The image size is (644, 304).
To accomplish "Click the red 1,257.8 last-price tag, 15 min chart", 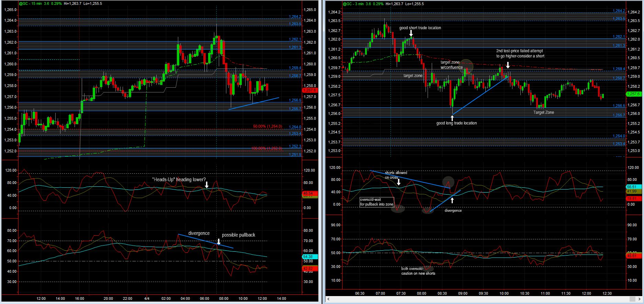I will [x=310, y=90].
